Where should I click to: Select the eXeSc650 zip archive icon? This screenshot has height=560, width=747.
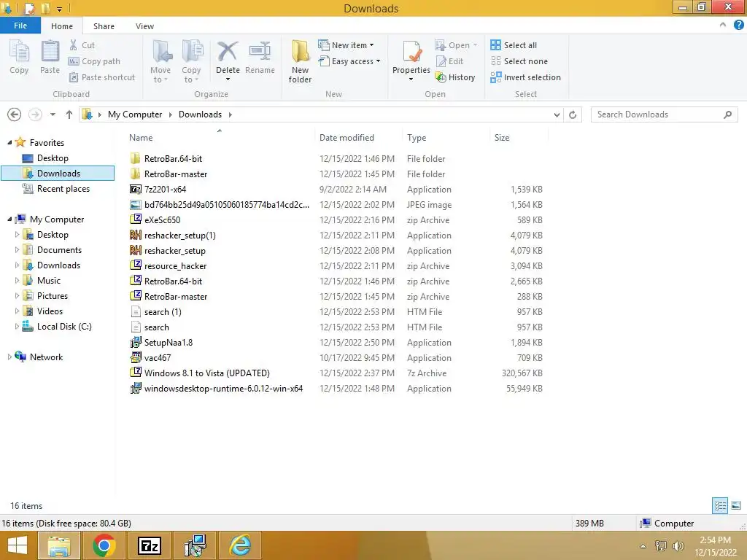point(135,219)
